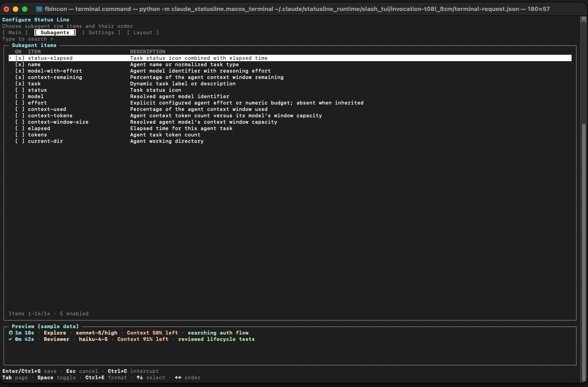Go to the Layout tab
The image size is (588, 387).
(x=143, y=33)
